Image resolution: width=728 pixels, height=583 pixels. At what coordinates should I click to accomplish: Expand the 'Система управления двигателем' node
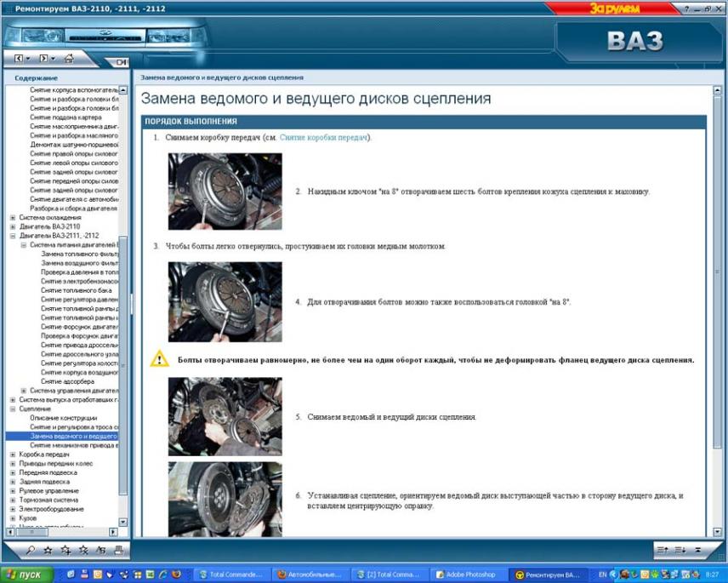(24, 391)
